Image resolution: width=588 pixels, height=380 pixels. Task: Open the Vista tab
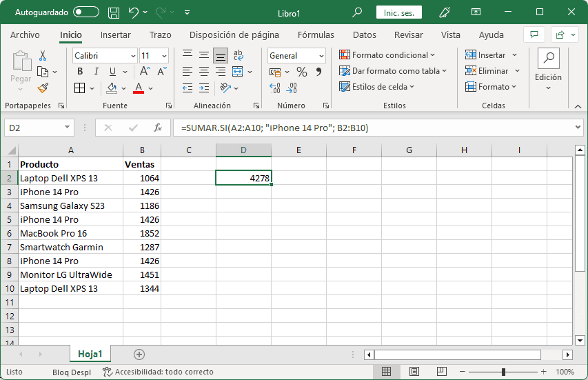(x=450, y=35)
